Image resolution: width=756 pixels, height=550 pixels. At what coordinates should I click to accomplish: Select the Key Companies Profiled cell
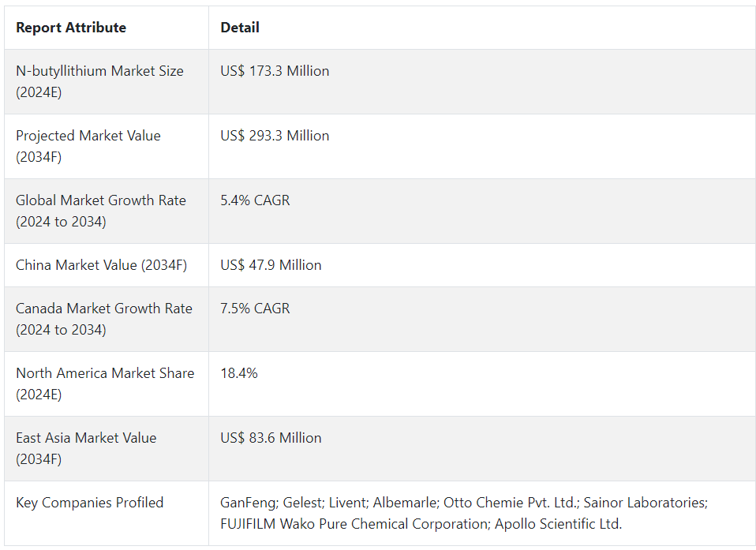(x=107, y=514)
